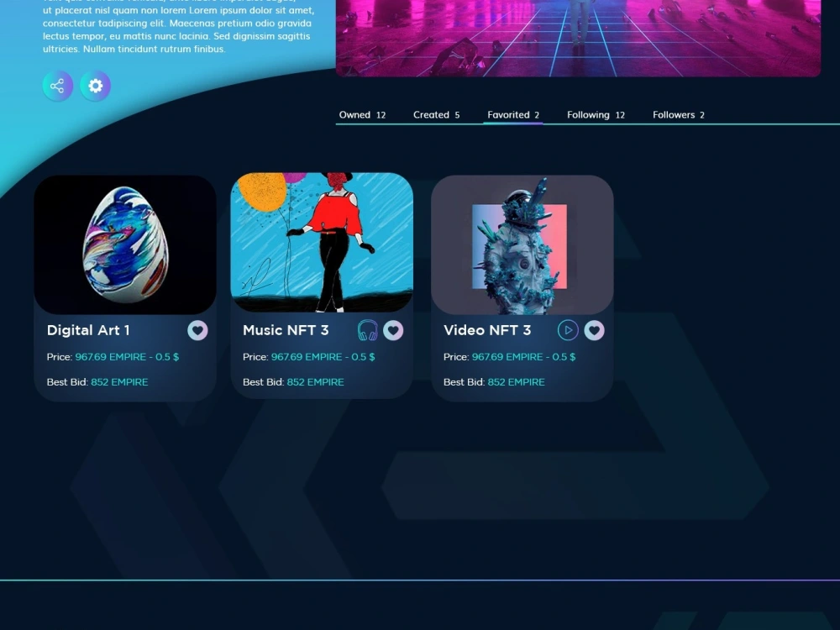Open the profile settings gear icon
This screenshot has height=630, width=840.
coord(94,85)
